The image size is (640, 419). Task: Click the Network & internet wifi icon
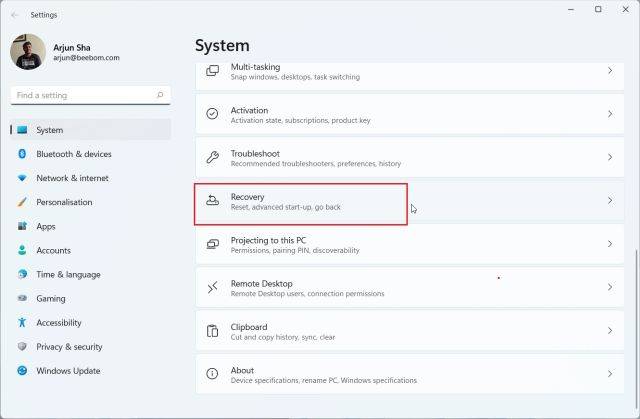coord(22,178)
